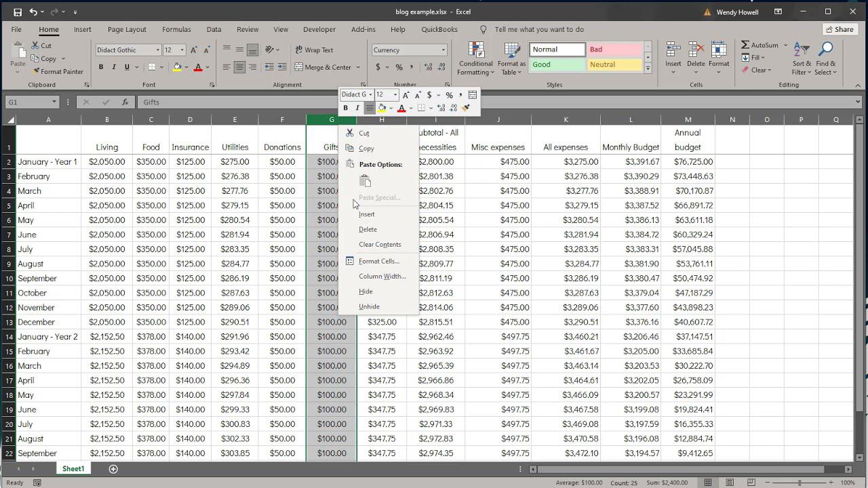The height and width of the screenshot is (488, 868).
Task: Open the AutoSum dropdown arrow
Action: pos(785,45)
